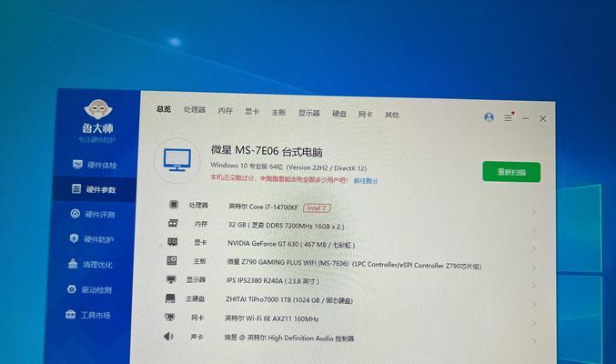
Task: Click NVIDIA GeForce GT 630 text
Action: (x=291, y=244)
